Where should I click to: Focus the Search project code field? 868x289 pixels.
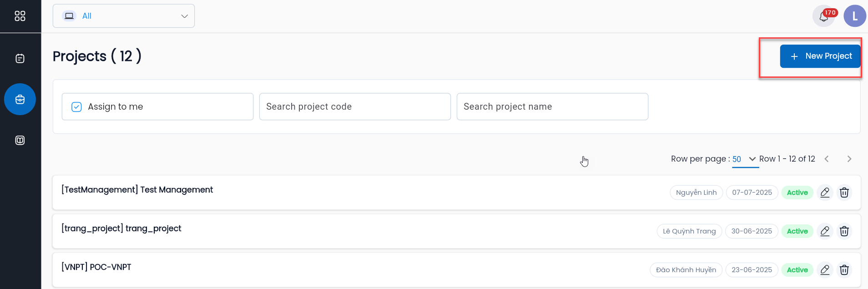pos(355,106)
